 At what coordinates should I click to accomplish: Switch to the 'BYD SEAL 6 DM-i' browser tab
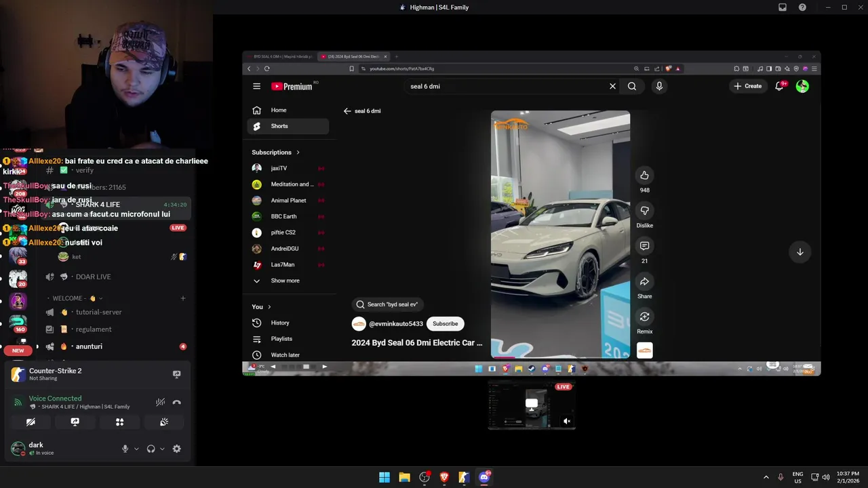tap(280, 57)
